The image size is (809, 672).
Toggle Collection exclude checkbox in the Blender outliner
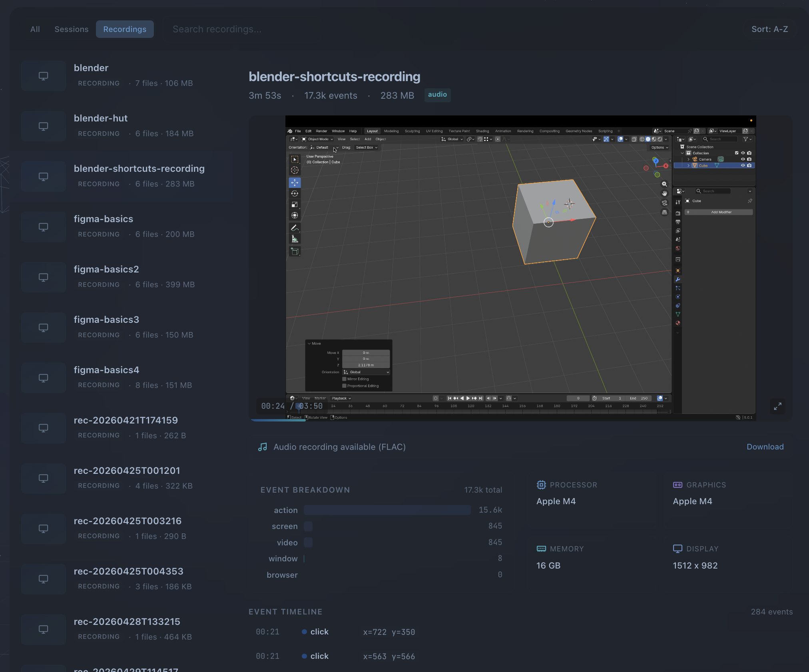click(737, 153)
